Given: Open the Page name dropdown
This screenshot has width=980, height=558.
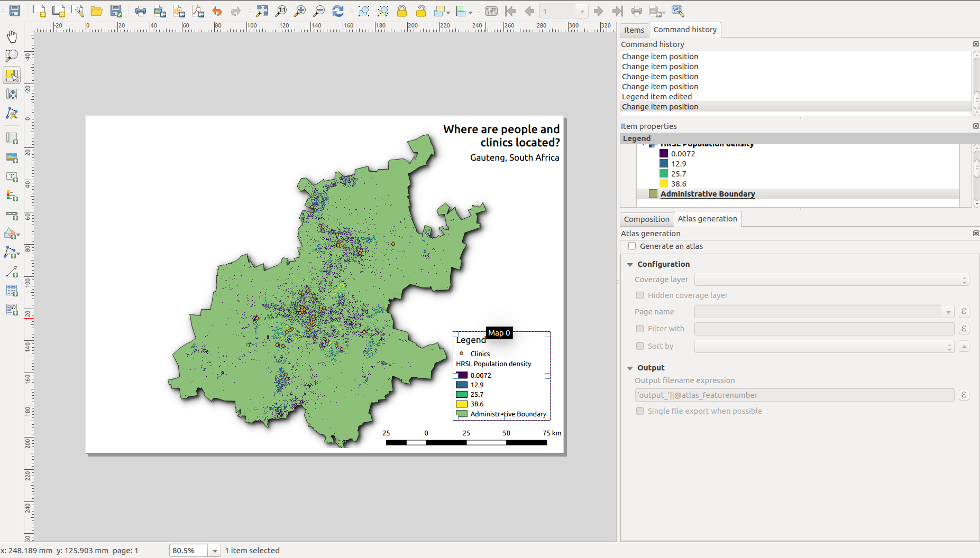Looking at the screenshot, I should pos(948,312).
